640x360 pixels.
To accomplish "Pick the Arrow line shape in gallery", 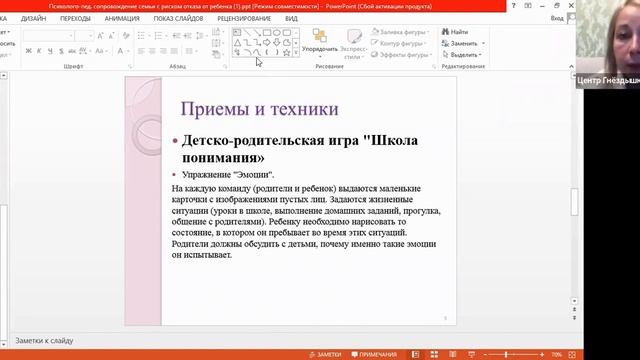I will point(257,33).
